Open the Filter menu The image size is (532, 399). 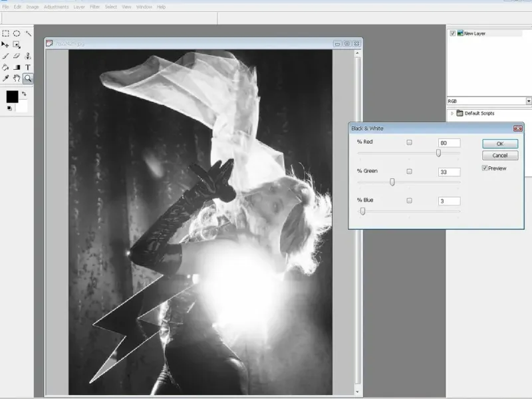(94, 7)
